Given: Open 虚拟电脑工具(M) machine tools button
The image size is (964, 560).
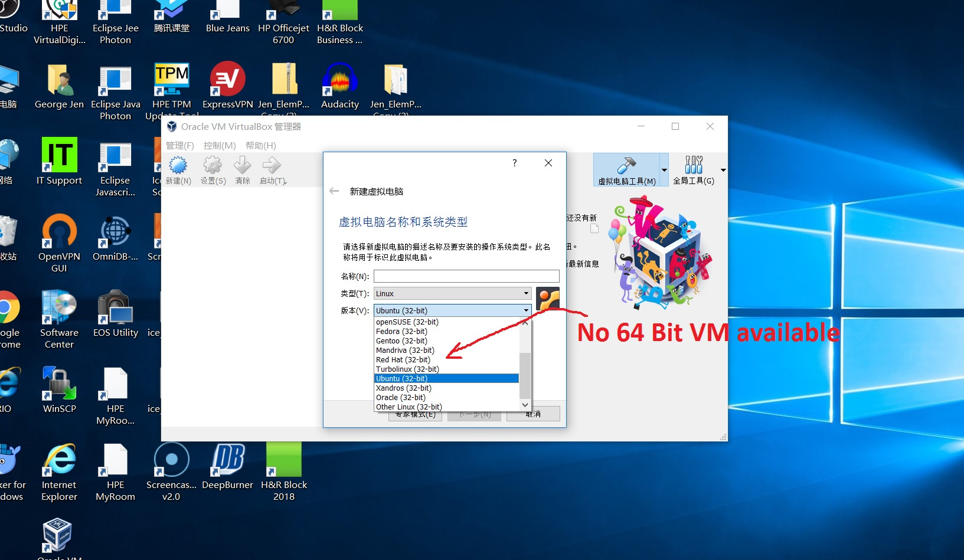Looking at the screenshot, I should (x=626, y=170).
